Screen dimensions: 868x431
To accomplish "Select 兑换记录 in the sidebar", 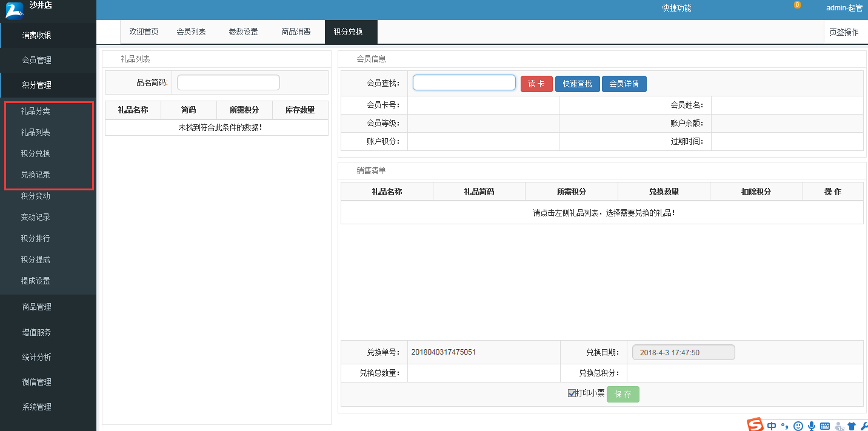I will coord(35,175).
